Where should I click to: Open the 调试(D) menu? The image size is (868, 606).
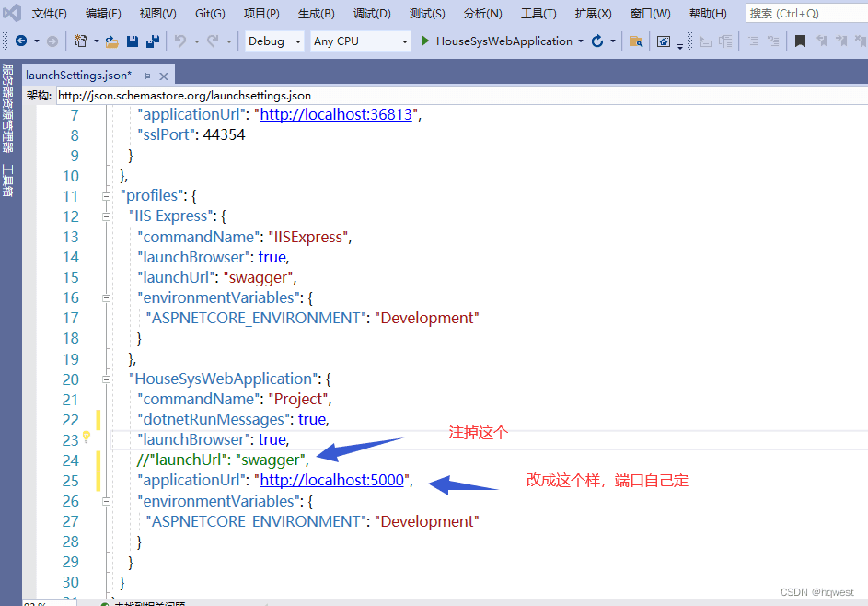(372, 13)
